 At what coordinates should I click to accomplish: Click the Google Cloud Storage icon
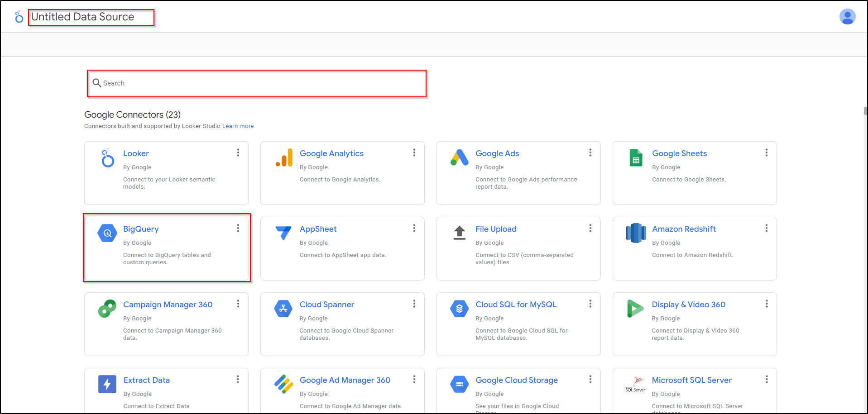[x=460, y=385]
